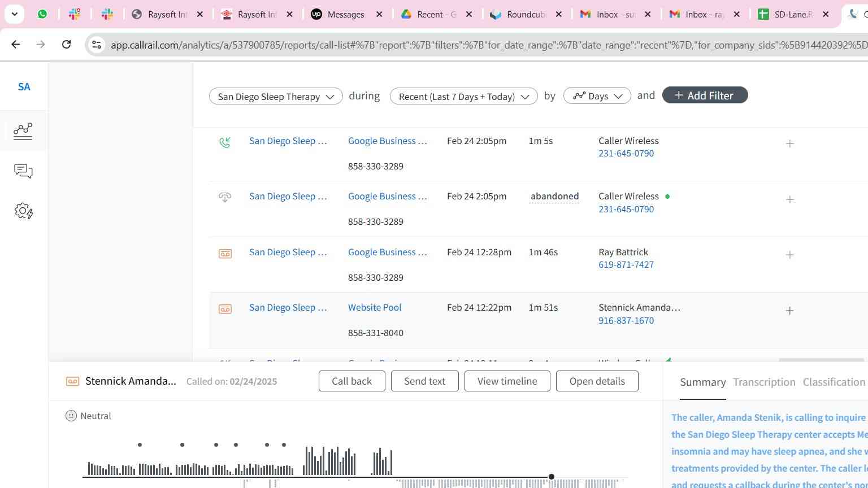
Task: Open San Diego Sleep company link in Stennick Amanda row
Action: pos(288,308)
